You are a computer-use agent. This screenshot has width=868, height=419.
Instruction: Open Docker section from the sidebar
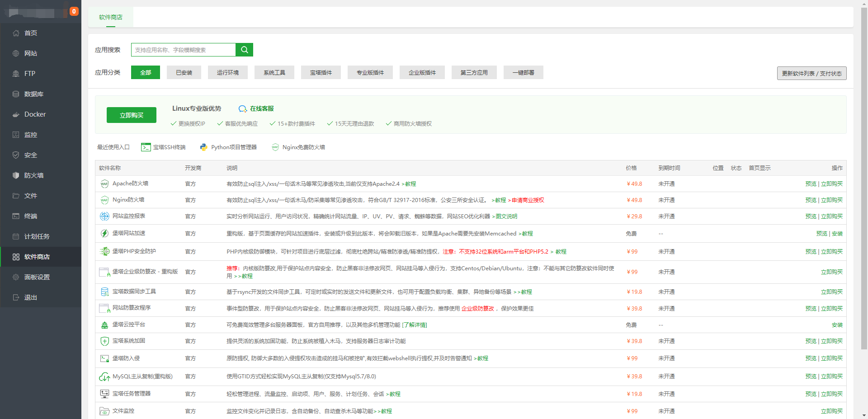click(x=34, y=114)
